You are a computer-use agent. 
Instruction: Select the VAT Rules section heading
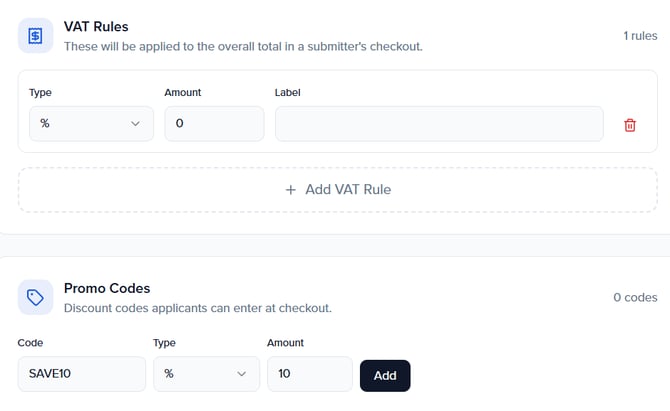96,27
